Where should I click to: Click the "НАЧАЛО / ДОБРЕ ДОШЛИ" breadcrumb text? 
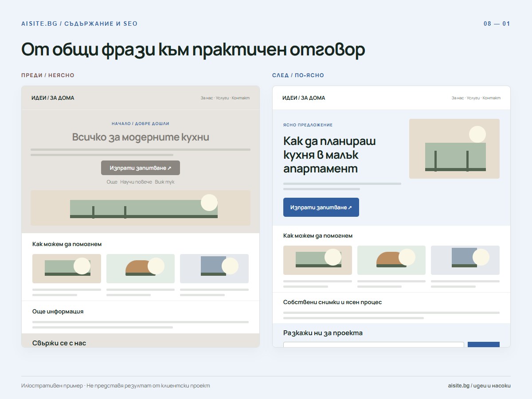(141, 124)
